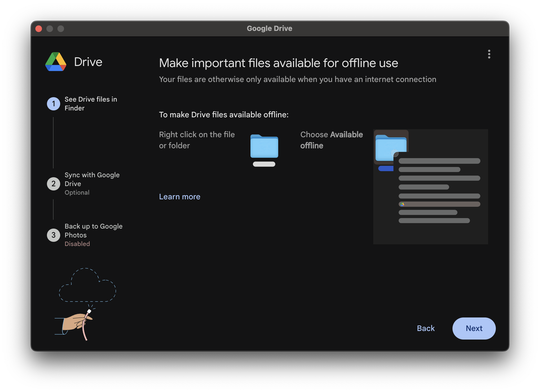This screenshot has width=540, height=392.
Task: Click the context menu illustration thumbnail
Action: pos(430,187)
